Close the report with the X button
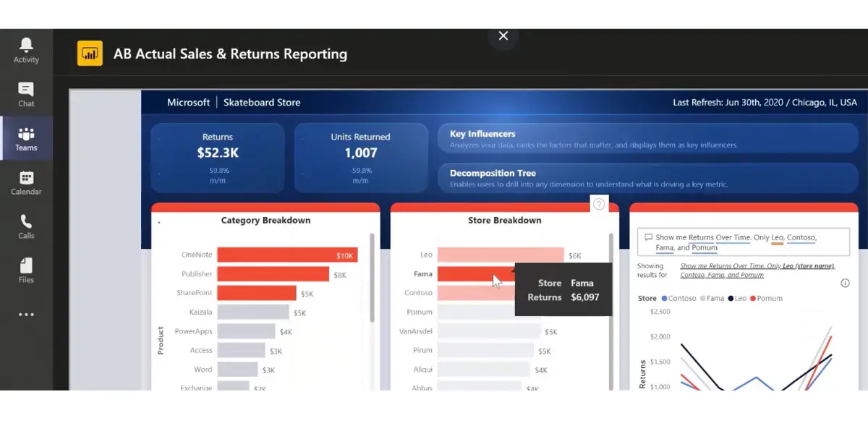 tap(503, 36)
